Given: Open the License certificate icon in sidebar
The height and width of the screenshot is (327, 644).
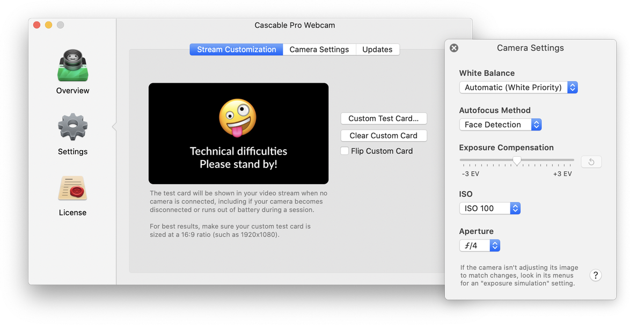Looking at the screenshot, I should 72,188.
